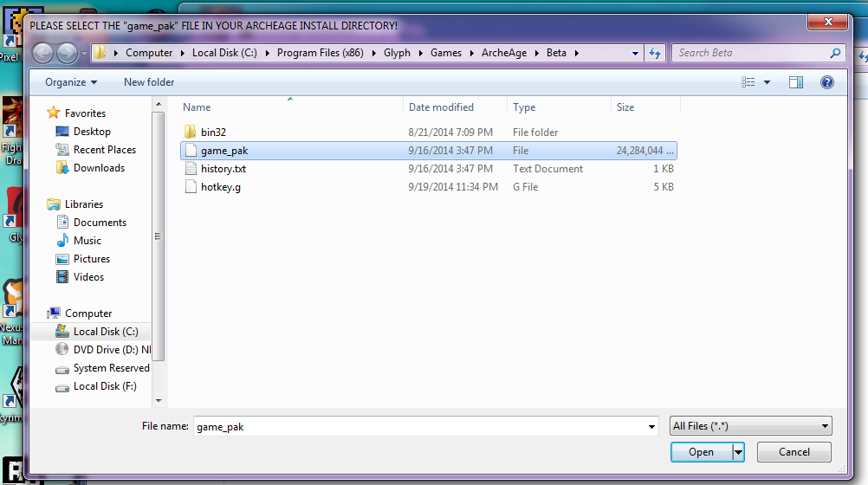Open the Organize menu

(71, 82)
